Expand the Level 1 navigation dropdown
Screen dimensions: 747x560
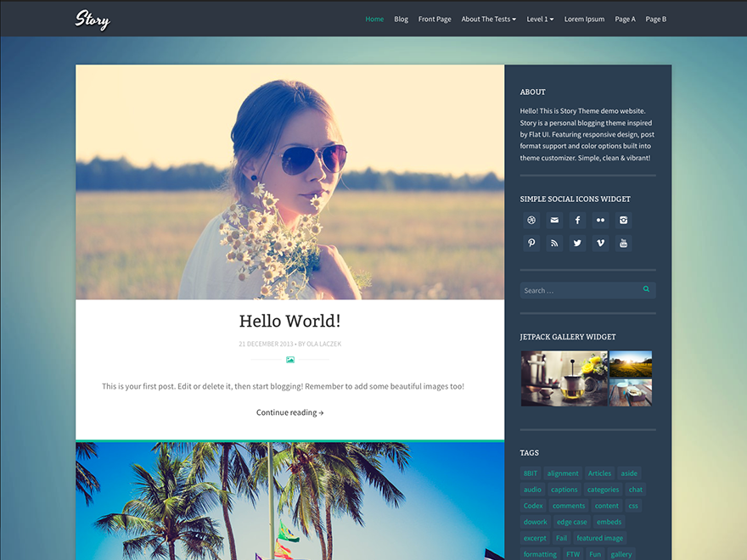click(x=540, y=19)
